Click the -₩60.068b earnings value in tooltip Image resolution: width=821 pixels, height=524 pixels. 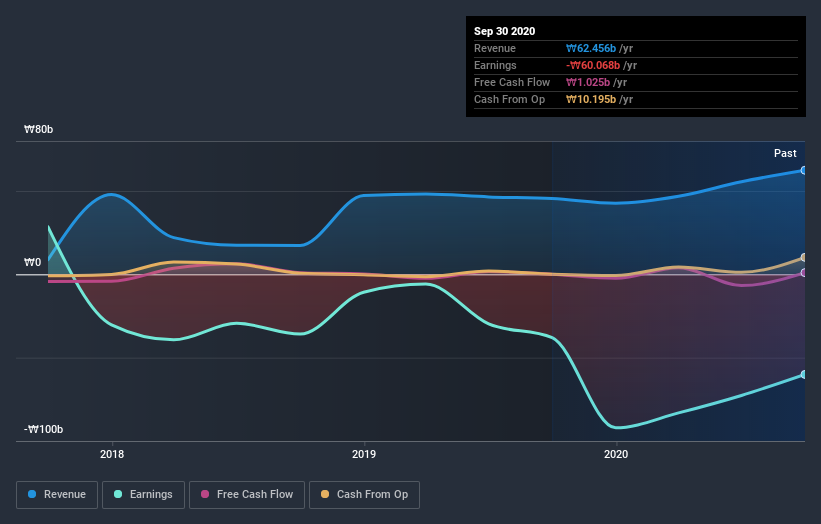pos(593,65)
